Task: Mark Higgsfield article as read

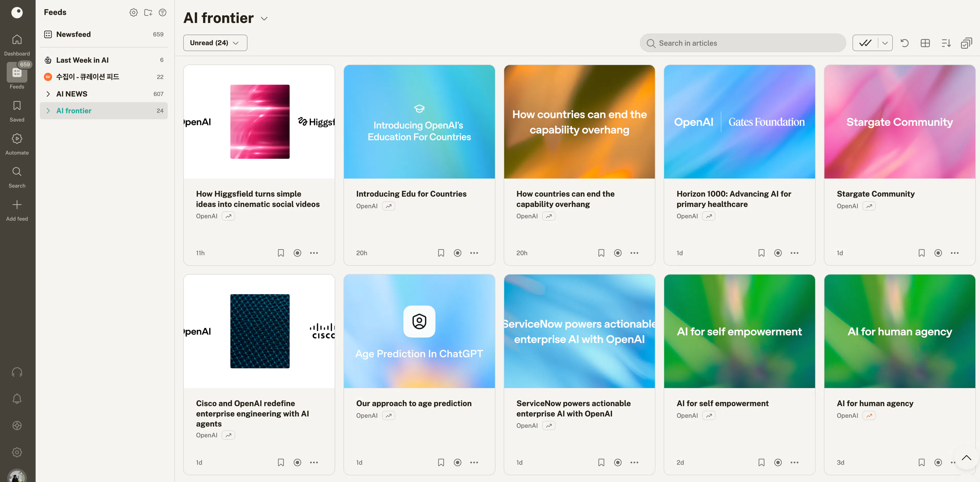Action: point(298,253)
